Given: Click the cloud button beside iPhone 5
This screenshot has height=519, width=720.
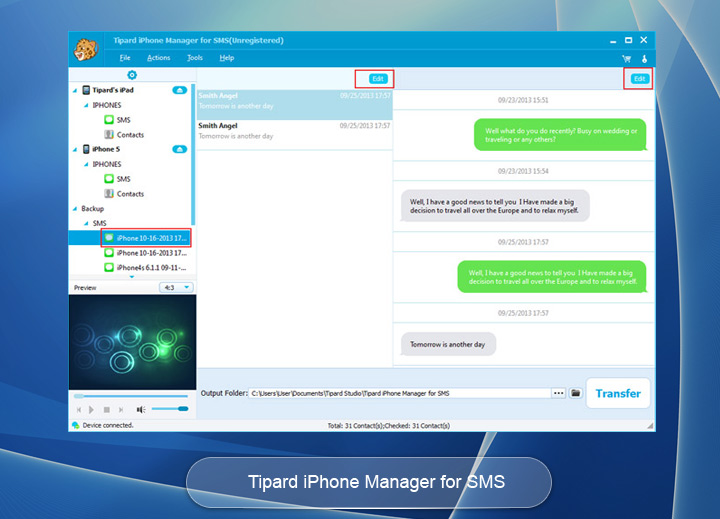Looking at the screenshot, I should [x=180, y=149].
